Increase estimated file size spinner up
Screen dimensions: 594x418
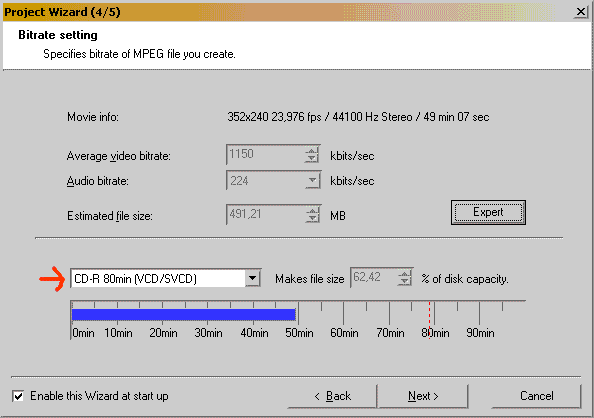tap(312, 210)
